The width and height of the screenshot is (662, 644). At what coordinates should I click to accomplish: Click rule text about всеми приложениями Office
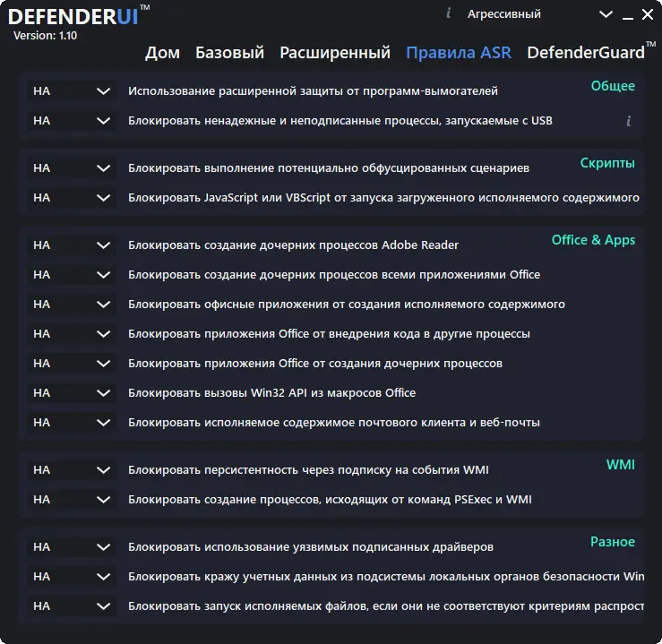click(x=334, y=275)
